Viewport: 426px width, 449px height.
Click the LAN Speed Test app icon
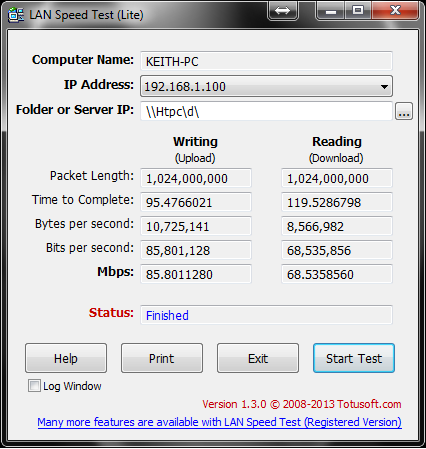(x=16, y=15)
